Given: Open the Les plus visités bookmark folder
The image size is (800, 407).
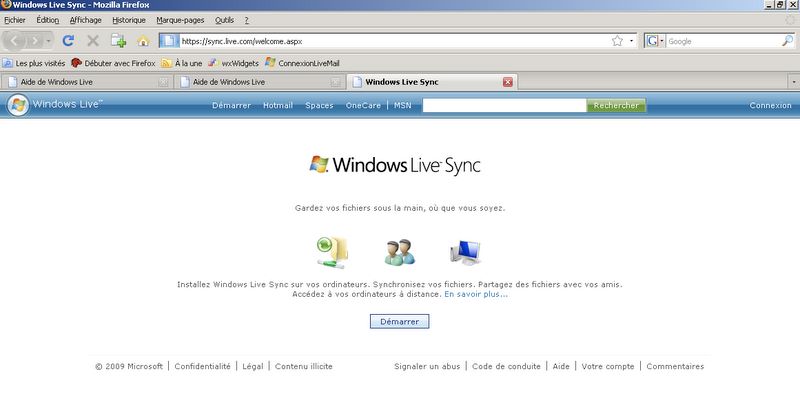Looking at the screenshot, I should (x=34, y=63).
